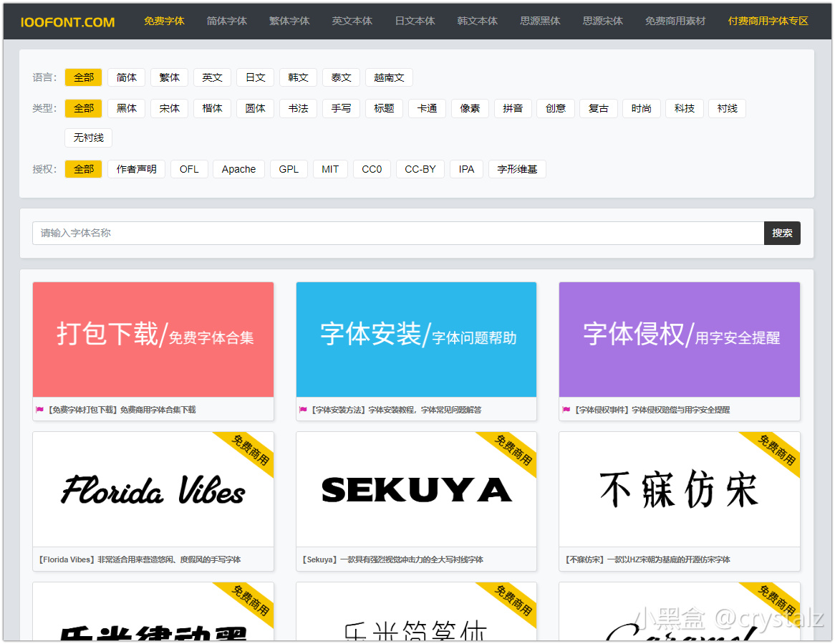The width and height of the screenshot is (835, 644).
Task: Choose the 衬线 font type filter
Action: coord(728,108)
